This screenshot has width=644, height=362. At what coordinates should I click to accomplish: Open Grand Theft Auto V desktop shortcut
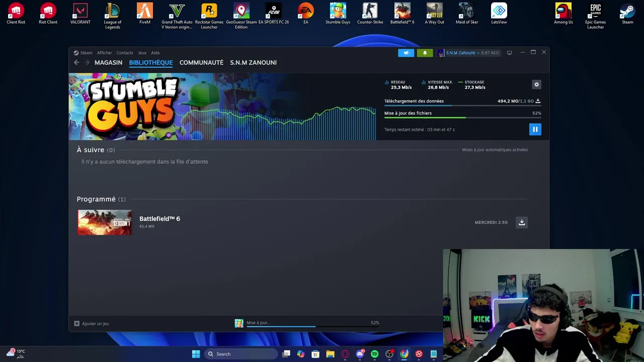click(x=177, y=16)
